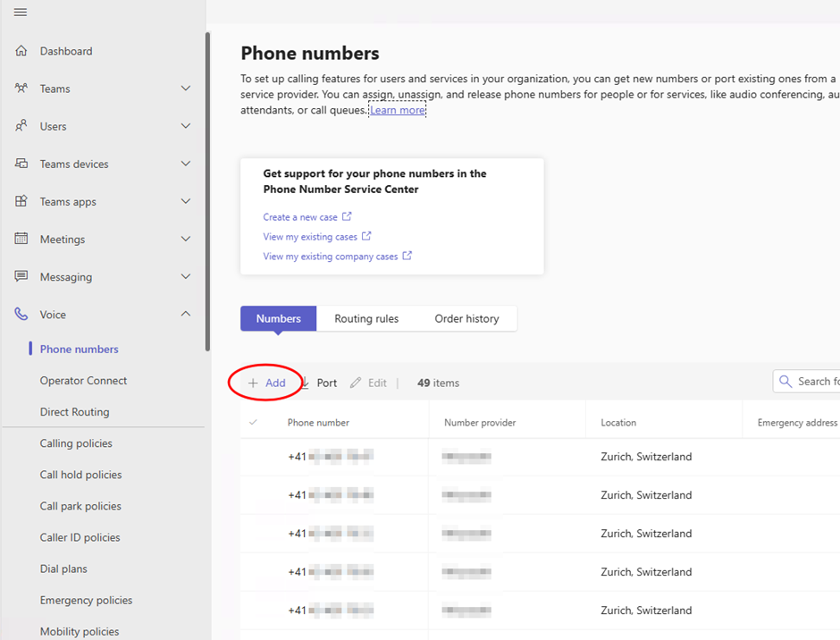Click the Users icon in sidebar
The image size is (840, 640).
[21, 126]
